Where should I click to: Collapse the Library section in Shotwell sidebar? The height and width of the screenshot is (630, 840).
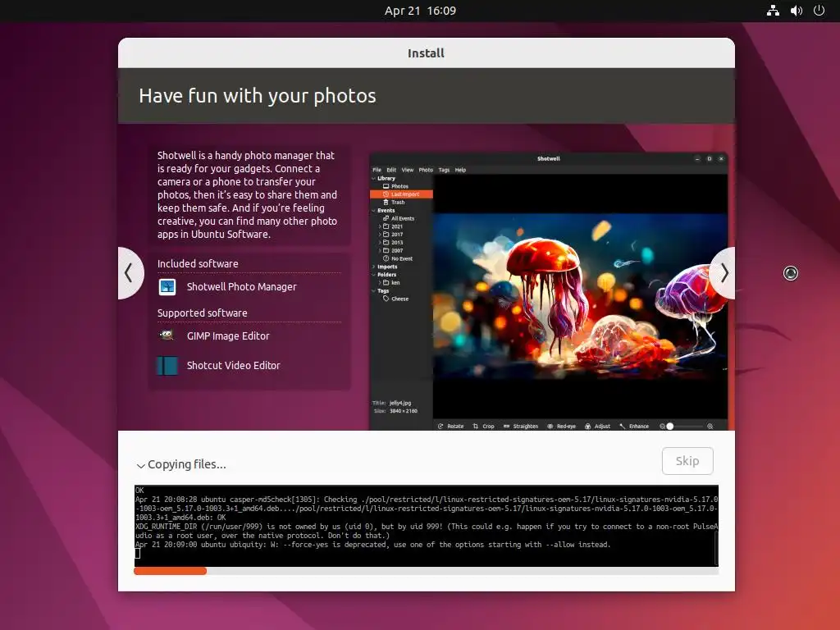pyautogui.click(x=374, y=178)
